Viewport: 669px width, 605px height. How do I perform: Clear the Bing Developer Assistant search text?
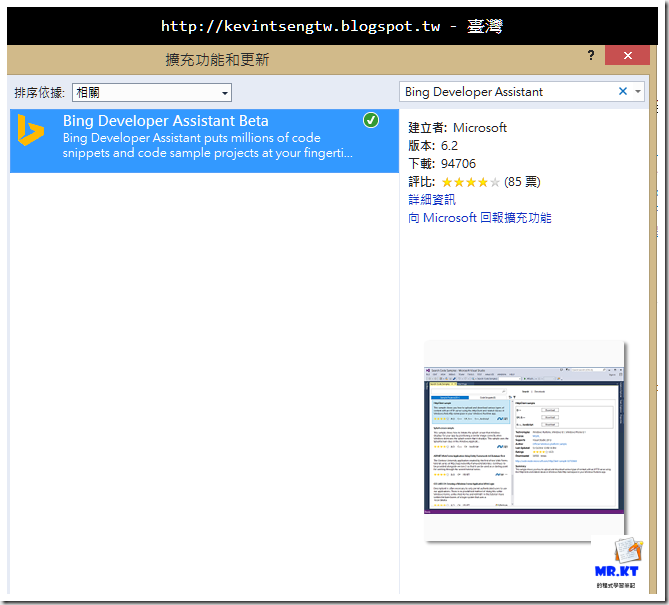pyautogui.click(x=622, y=91)
